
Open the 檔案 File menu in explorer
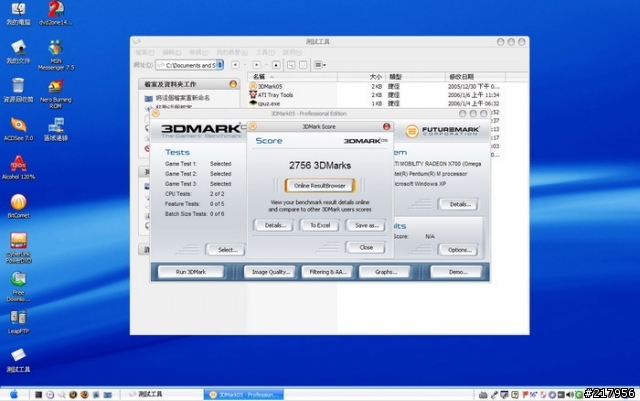[144, 52]
